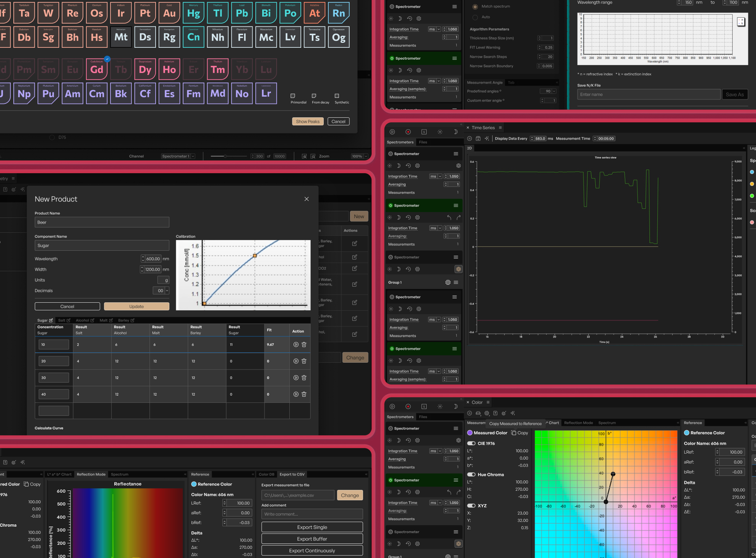Take a dark reference with the moon icon
756x558 pixels.
[x=399, y=165]
